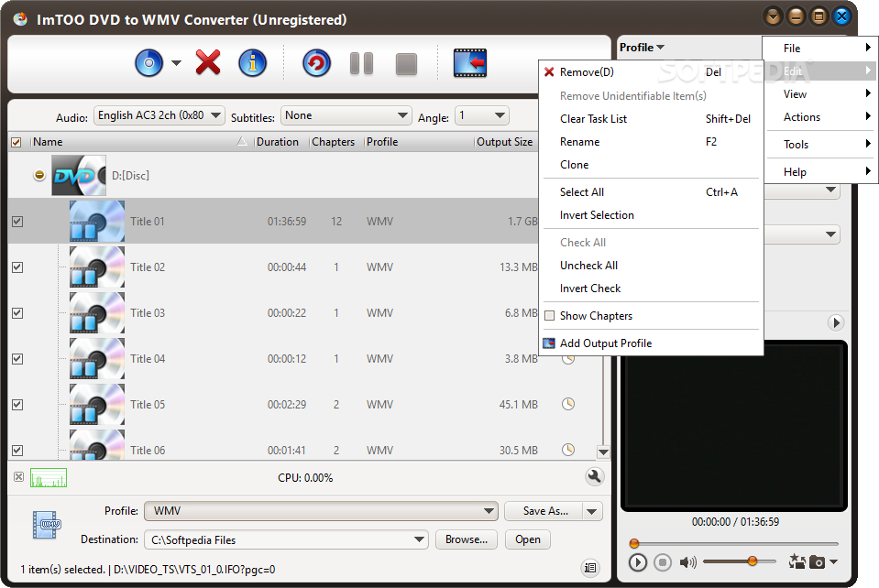Open the Subtitles dropdown
Screen dimensions: 879x588
(x=346, y=115)
